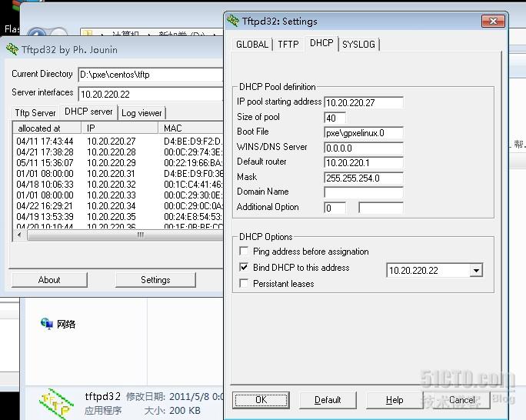Click the IP pool starting address field
Screen dimensions: 526x420
364,102
